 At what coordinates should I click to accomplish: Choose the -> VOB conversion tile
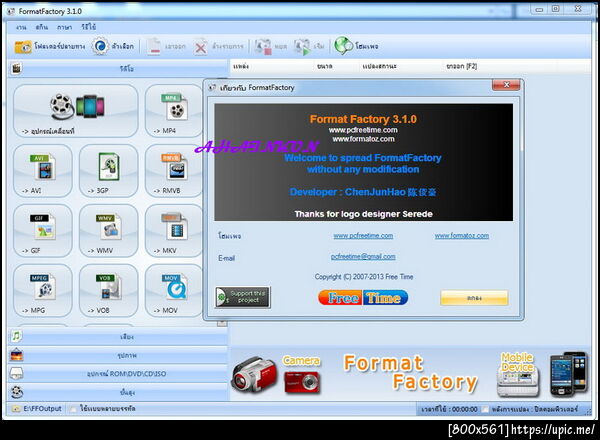point(108,290)
